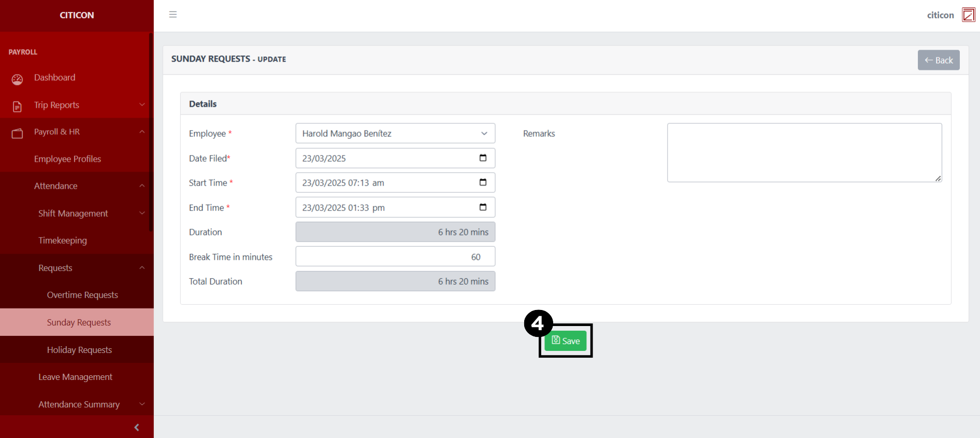Click the Dashboard gauge icon
The width and height of the screenshot is (980, 438).
click(17, 79)
